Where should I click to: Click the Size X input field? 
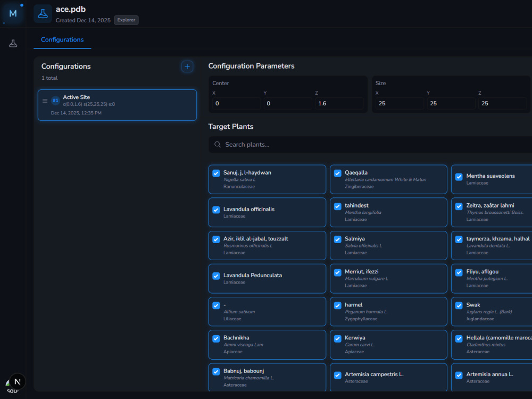[400, 104]
